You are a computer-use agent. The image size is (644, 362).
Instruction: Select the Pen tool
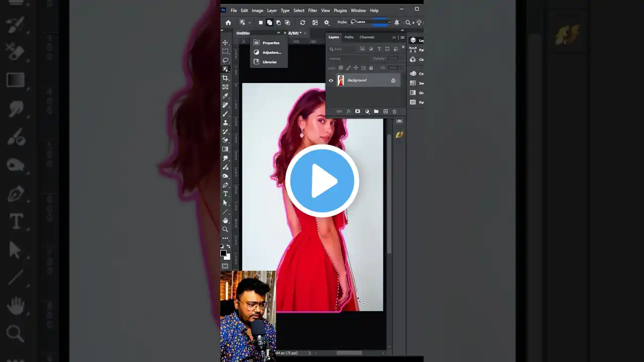click(x=225, y=185)
